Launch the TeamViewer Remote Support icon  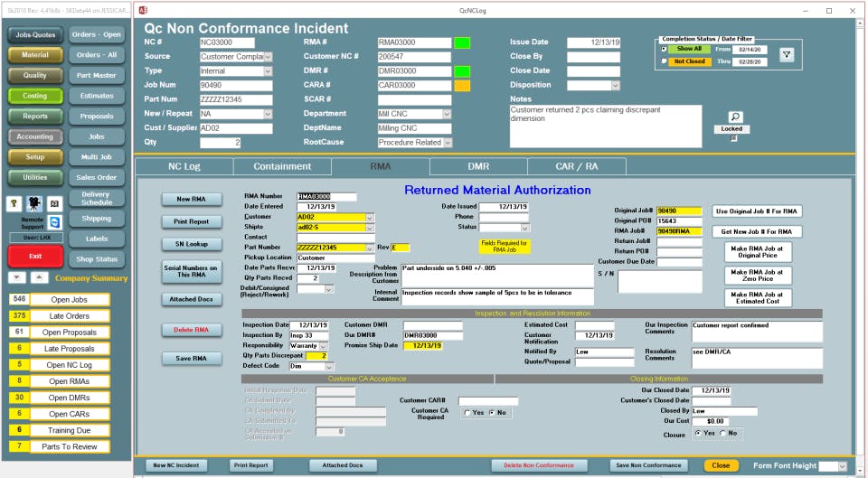click(54, 222)
